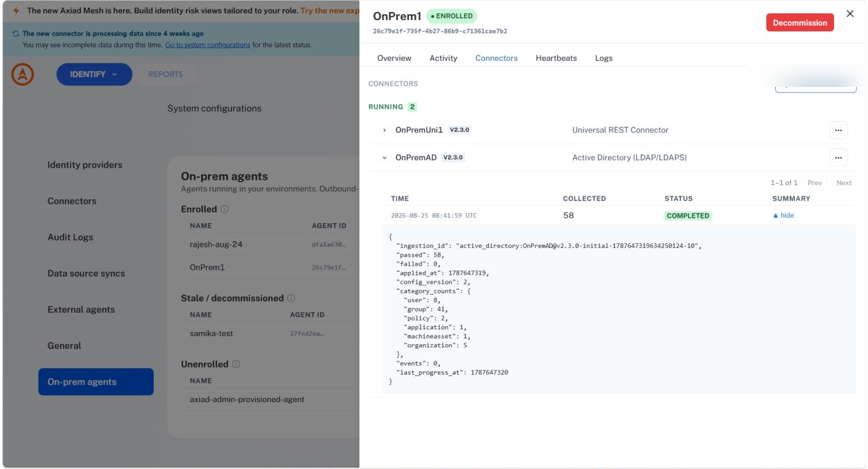Click the ingestion_id line in JSON
This screenshot has height=469, width=868.
click(549, 246)
